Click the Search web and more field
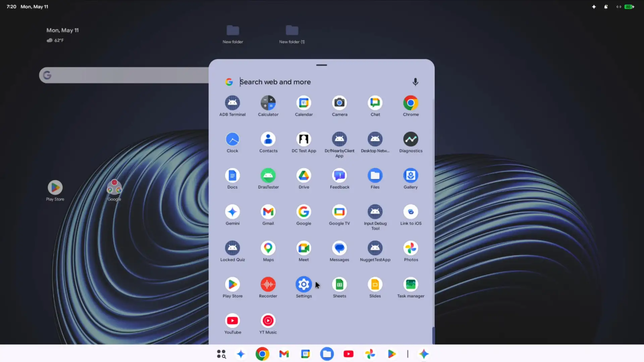644x362 pixels. point(321,82)
